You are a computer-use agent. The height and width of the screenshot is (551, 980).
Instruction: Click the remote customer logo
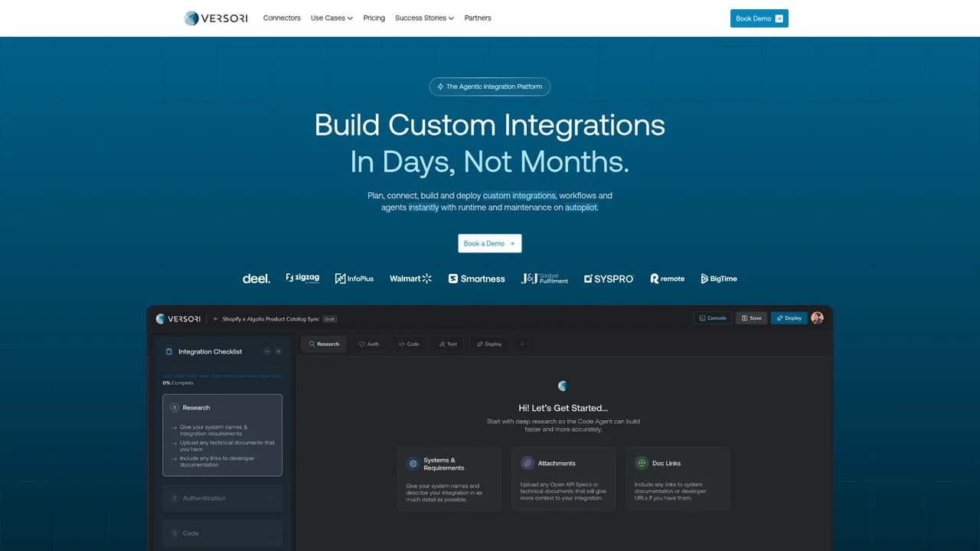pyautogui.click(x=668, y=279)
